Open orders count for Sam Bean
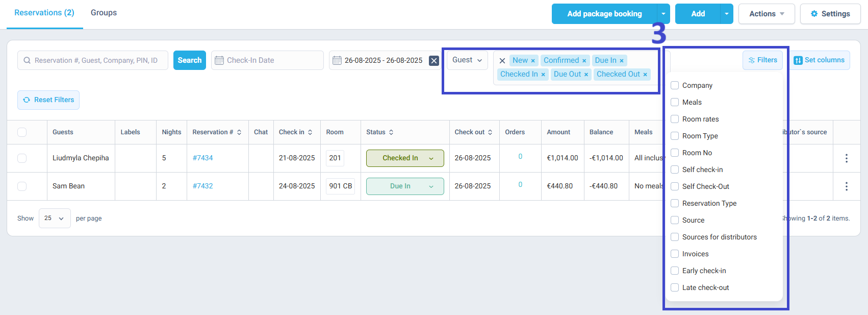 click(520, 185)
